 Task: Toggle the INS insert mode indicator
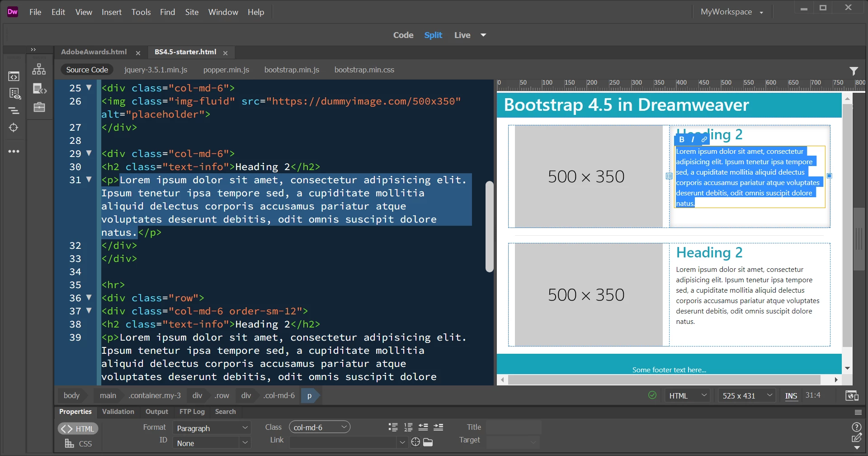(x=791, y=396)
